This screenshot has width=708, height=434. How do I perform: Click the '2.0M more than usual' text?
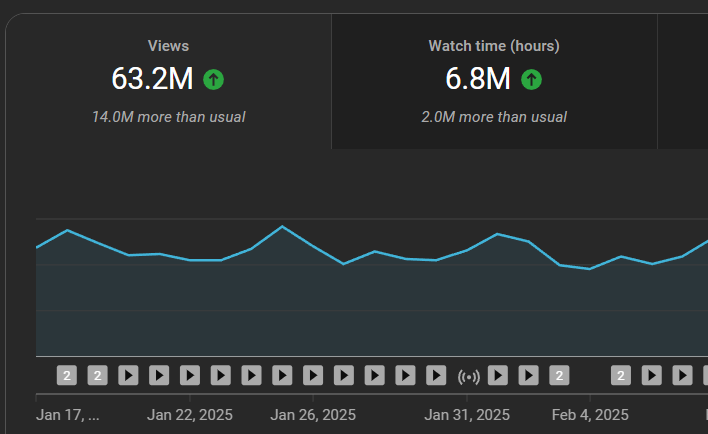coord(494,117)
